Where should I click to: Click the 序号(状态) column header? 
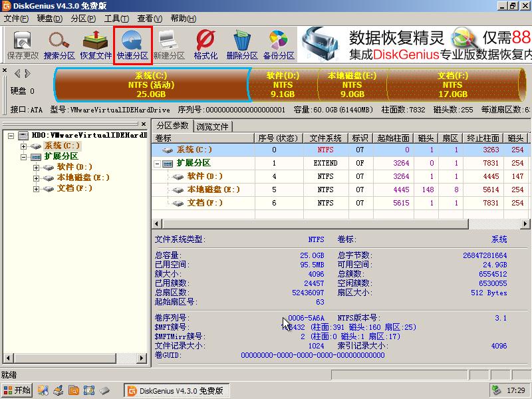(x=278, y=138)
